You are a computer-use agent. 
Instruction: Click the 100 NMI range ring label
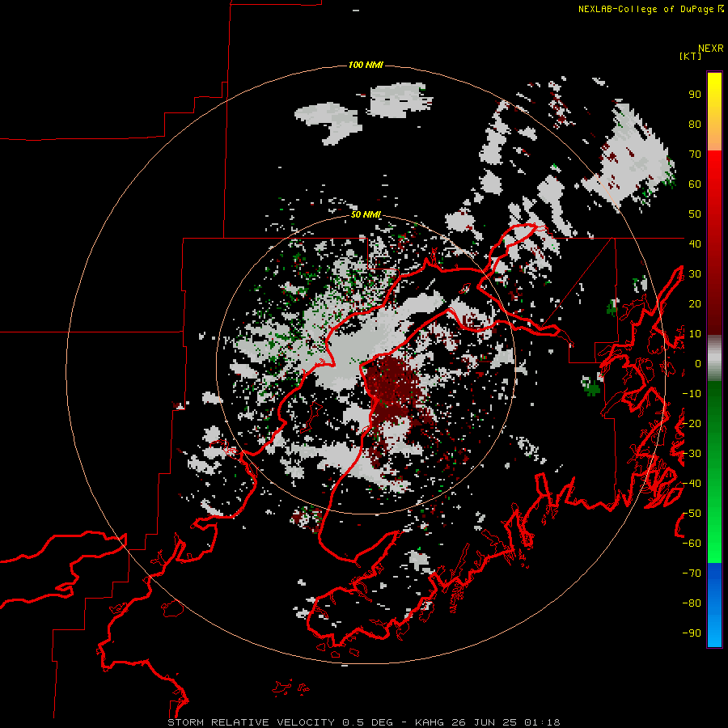(x=366, y=65)
